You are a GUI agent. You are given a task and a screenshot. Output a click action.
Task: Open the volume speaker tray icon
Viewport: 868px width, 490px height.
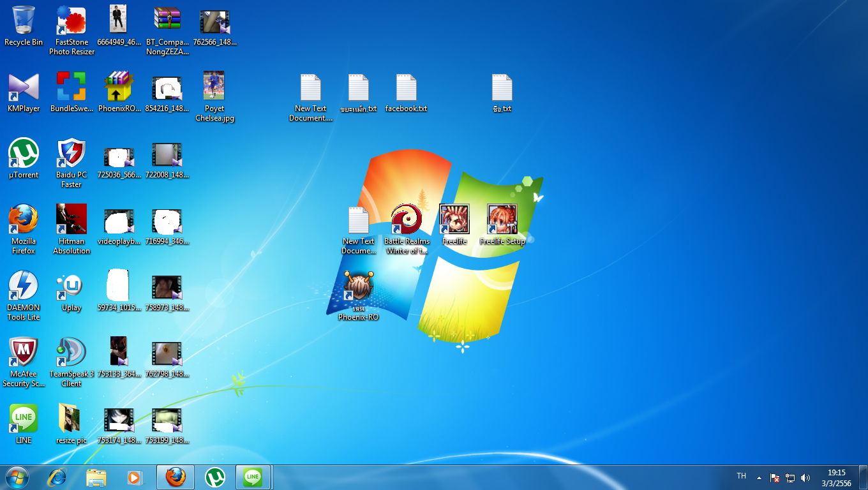click(x=805, y=477)
